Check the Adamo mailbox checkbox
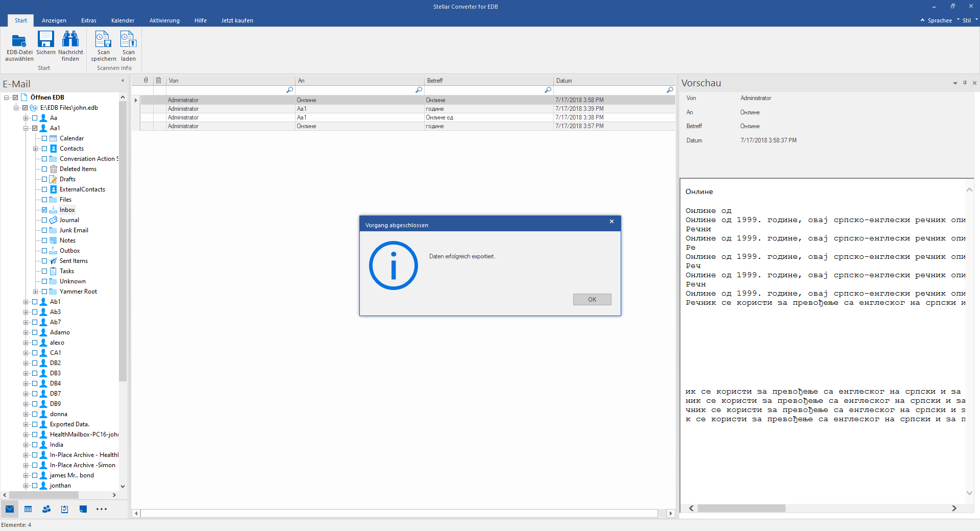980x531 pixels. click(x=35, y=332)
